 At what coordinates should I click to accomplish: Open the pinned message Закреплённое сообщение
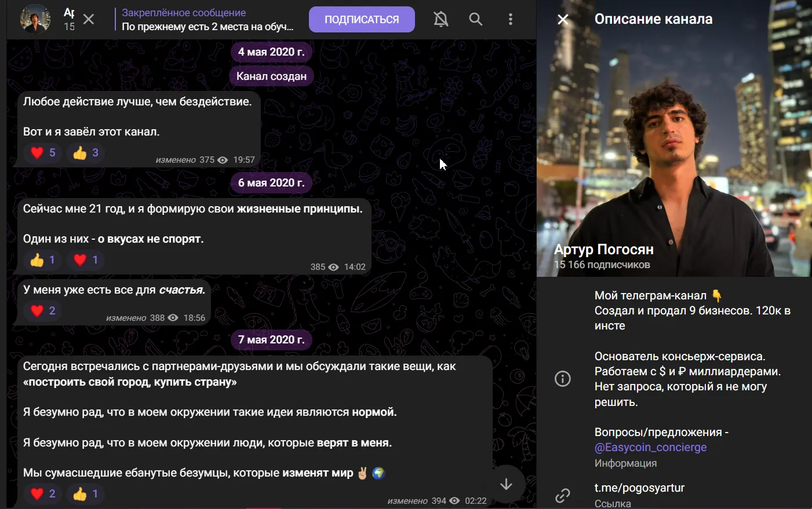pyautogui.click(x=207, y=20)
